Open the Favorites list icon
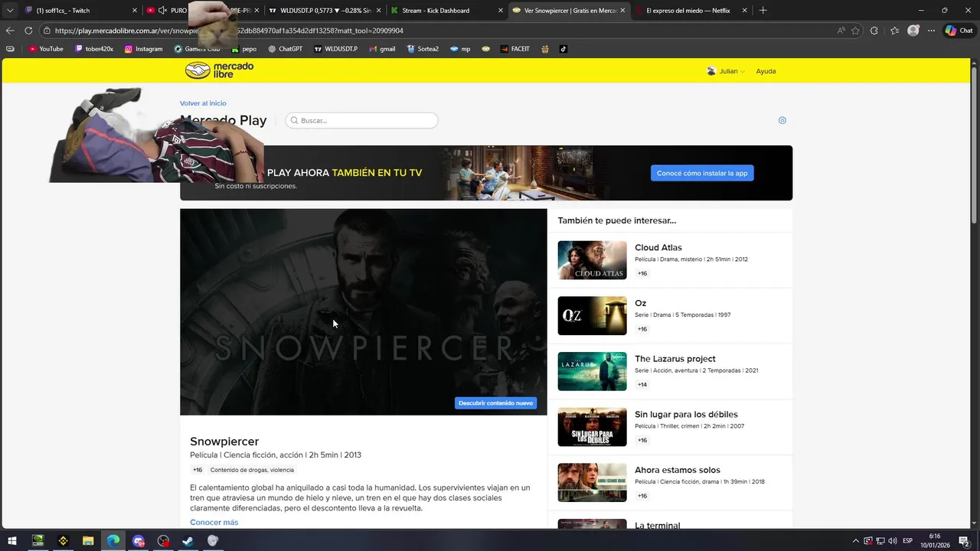Screen dimensions: 980x551 pyautogui.click(x=894, y=31)
